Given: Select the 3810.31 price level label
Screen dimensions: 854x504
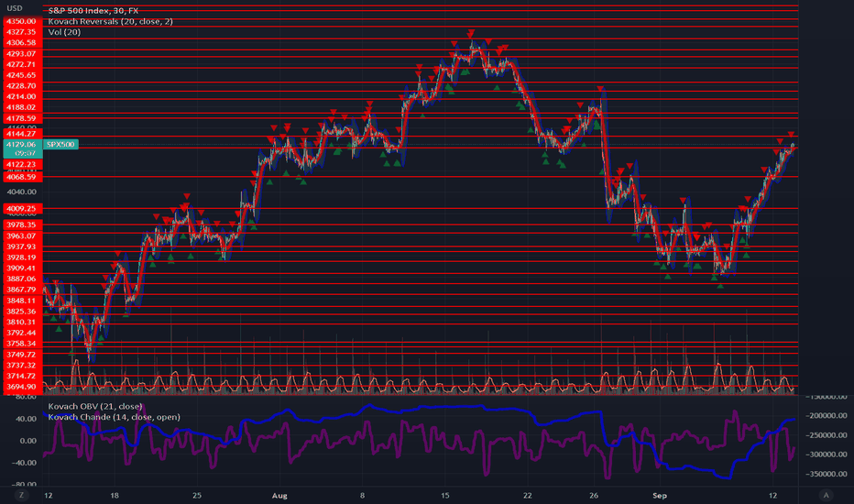Looking at the screenshot, I should coord(22,322).
